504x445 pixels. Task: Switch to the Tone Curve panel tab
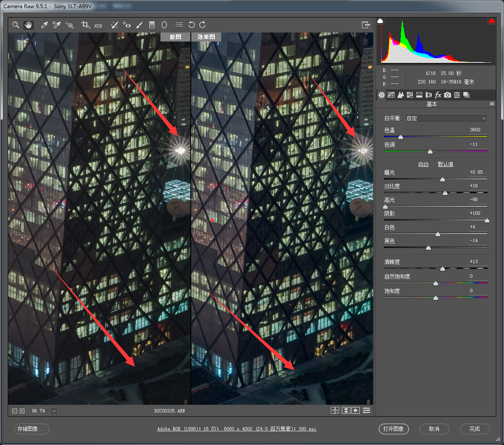pos(391,95)
